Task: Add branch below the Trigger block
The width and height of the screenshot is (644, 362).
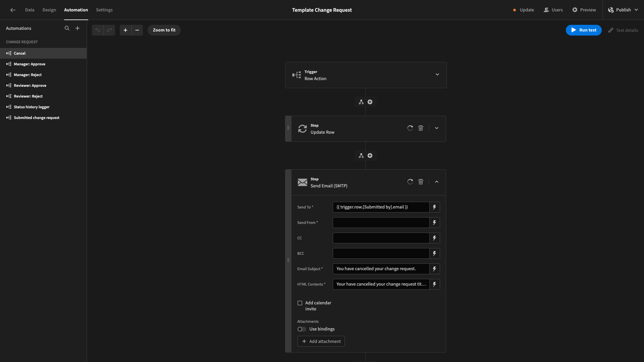Action: 361,102
